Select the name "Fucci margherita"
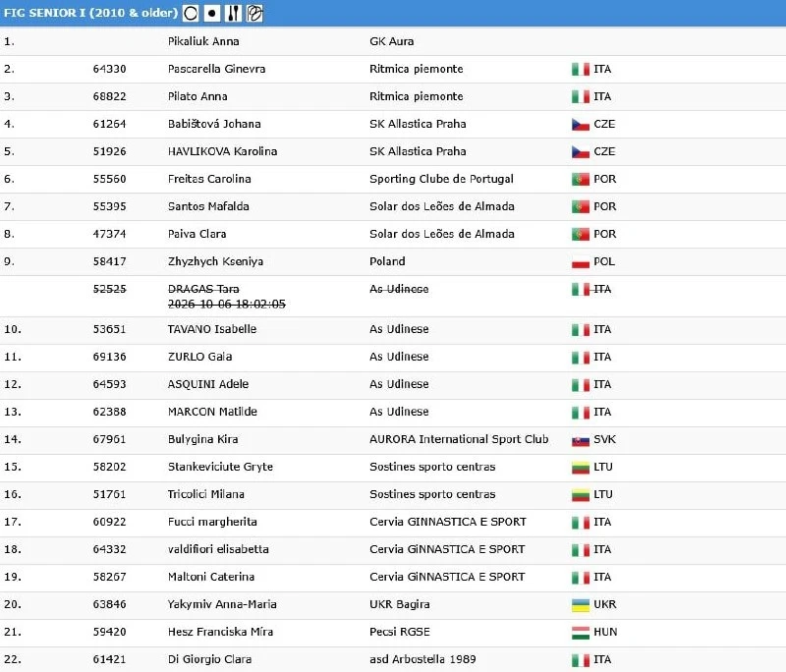Image resolution: width=786 pixels, height=672 pixels. coord(212,522)
